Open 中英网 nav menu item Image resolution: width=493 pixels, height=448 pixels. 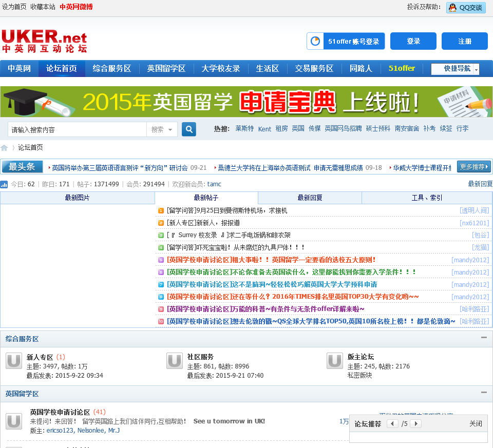tap(19, 68)
